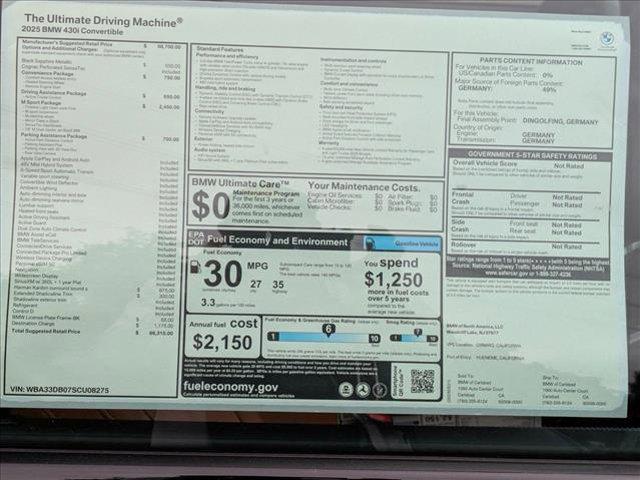The height and width of the screenshot is (480, 640).
Task: Click 'Standard Features' heading
Action: 220,49
